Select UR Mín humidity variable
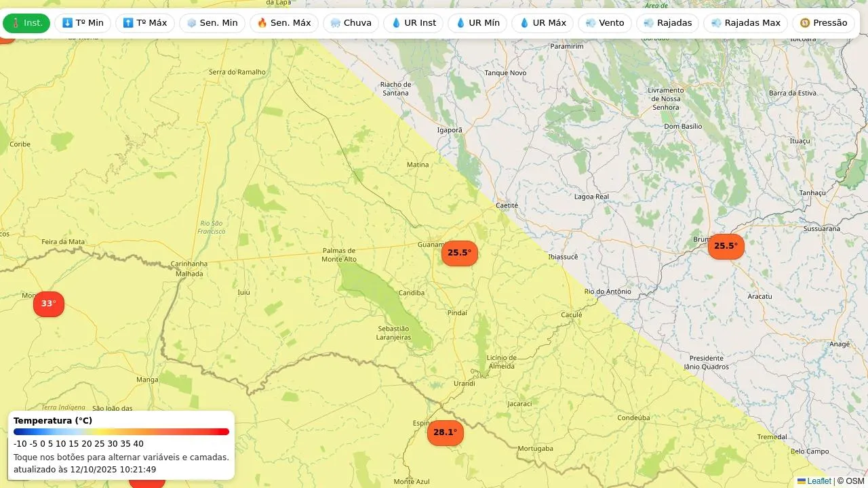This screenshot has width=868, height=488. (x=477, y=23)
